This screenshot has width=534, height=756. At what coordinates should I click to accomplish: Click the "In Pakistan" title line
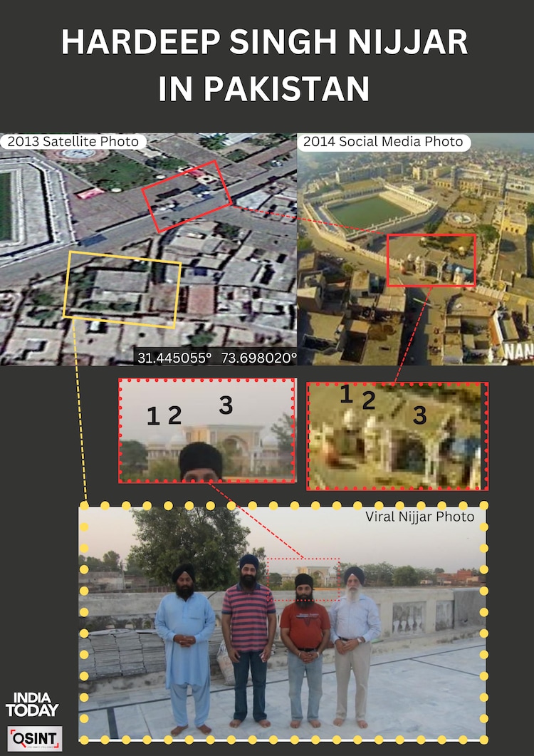pyautogui.click(x=264, y=89)
